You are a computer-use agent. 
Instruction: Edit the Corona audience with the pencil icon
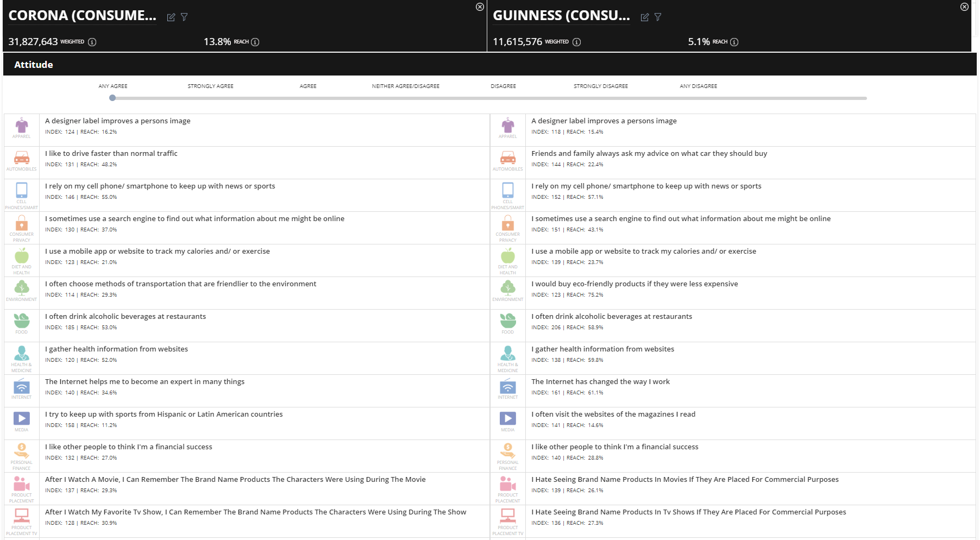pyautogui.click(x=171, y=17)
